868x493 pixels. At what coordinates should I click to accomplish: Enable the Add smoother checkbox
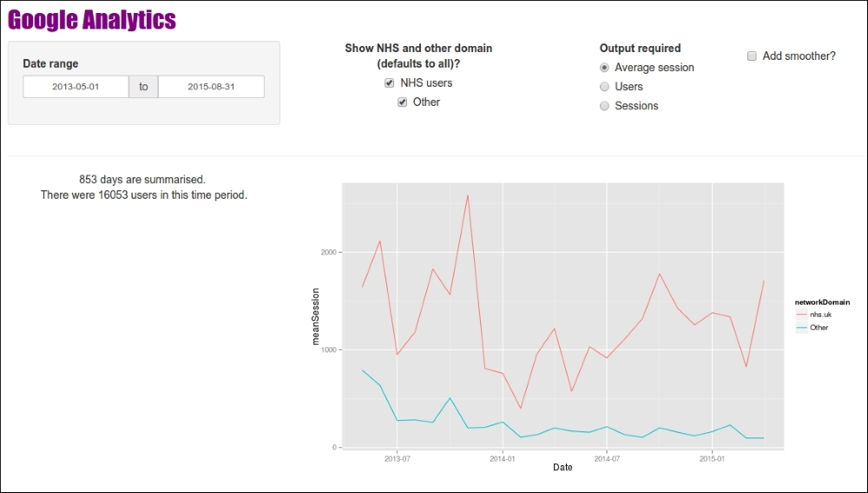point(752,56)
